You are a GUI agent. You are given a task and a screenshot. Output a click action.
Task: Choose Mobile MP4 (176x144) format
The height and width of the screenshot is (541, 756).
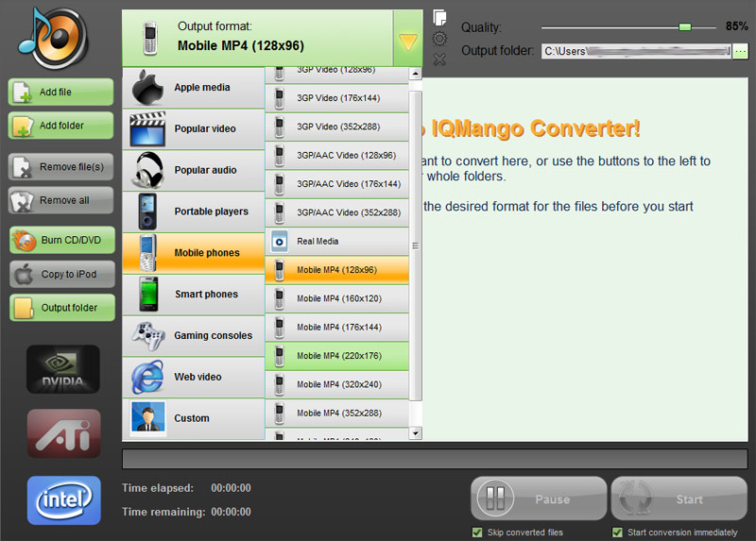point(337,327)
